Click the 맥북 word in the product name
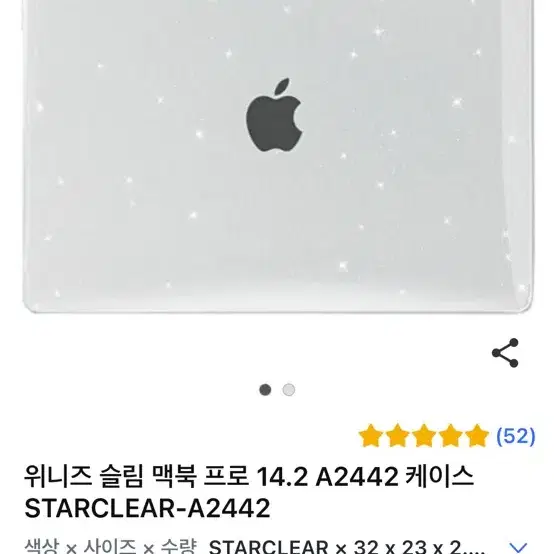This screenshot has height=554, width=554. point(173,476)
